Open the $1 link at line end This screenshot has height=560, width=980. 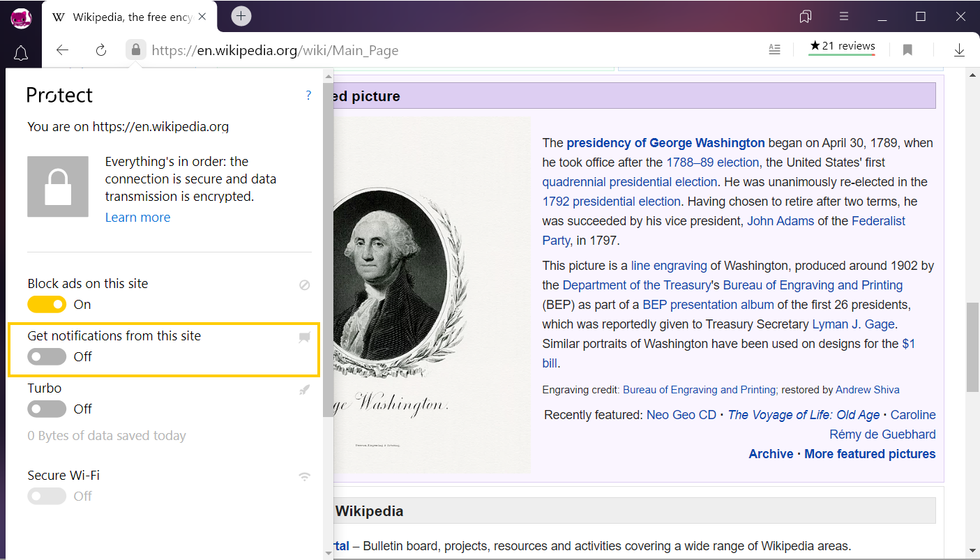(908, 344)
